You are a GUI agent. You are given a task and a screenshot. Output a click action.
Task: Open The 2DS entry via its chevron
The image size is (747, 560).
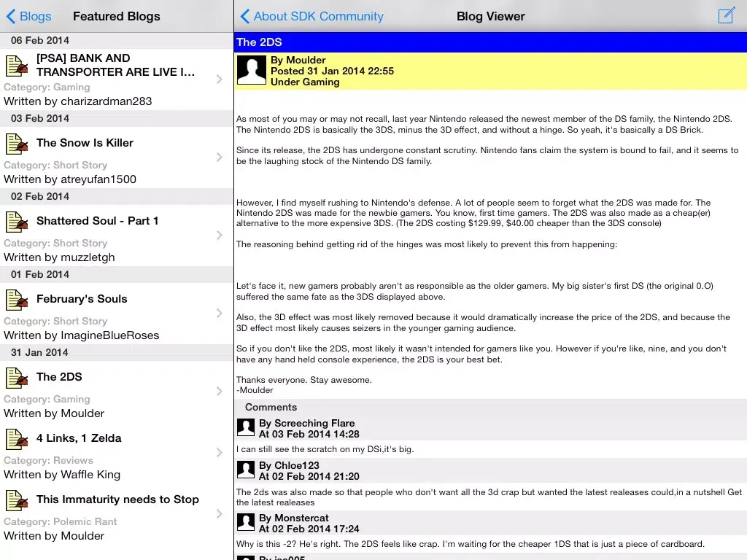(219, 392)
